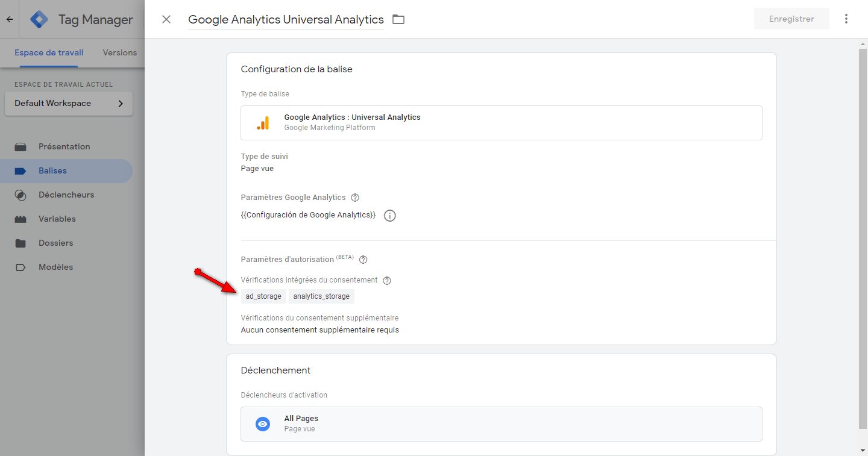Go to Variables in the sidebar

57,219
